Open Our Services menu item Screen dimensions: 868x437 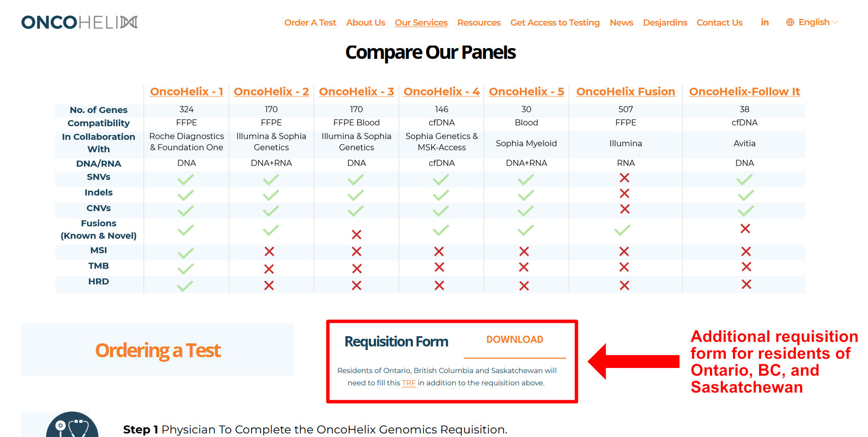(x=421, y=23)
